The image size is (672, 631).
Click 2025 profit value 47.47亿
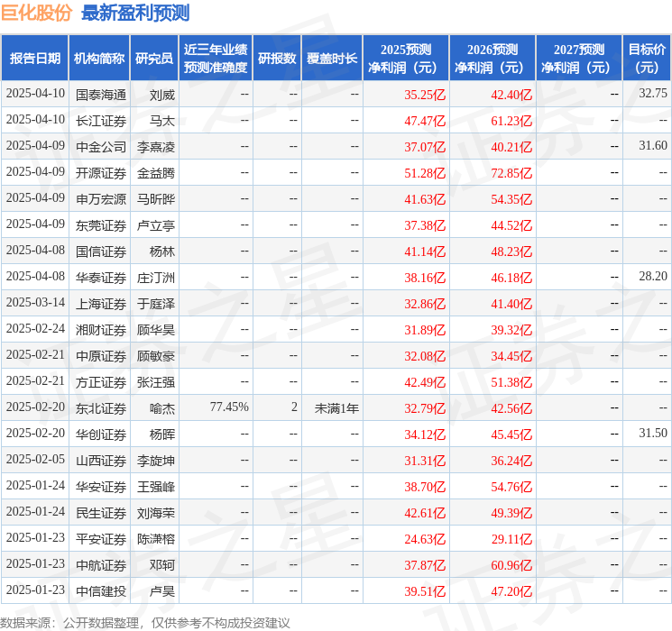click(425, 121)
